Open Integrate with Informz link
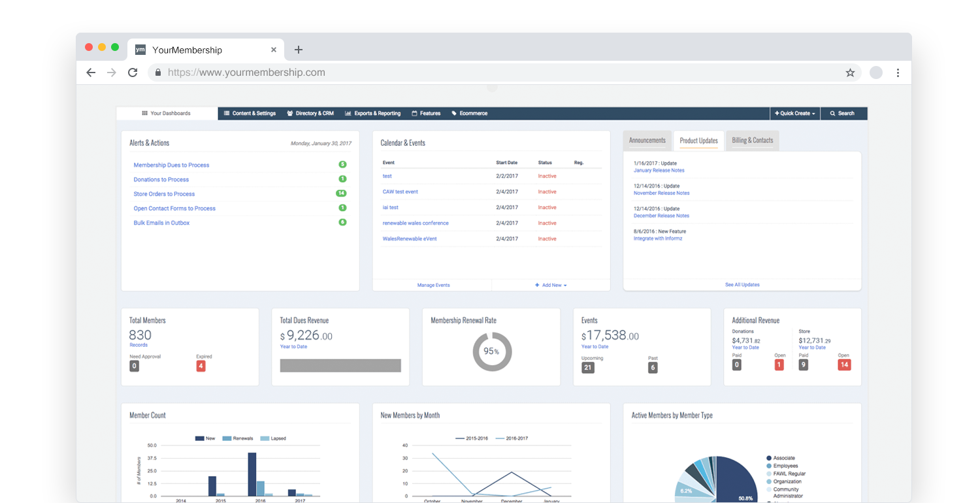 [658, 238]
